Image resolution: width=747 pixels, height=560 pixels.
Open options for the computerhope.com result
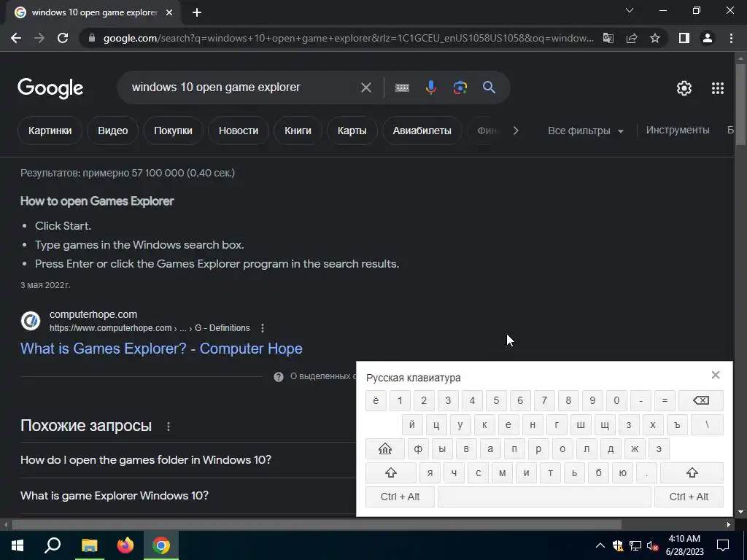pos(263,328)
